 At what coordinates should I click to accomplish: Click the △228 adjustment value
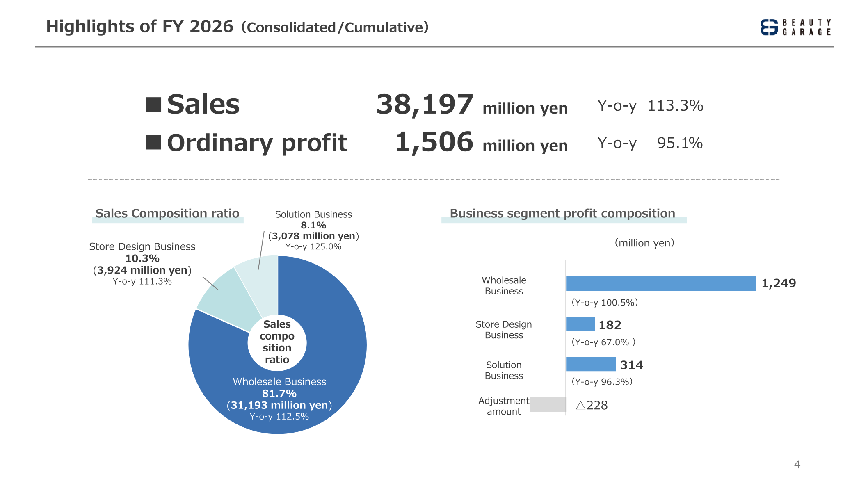(x=592, y=406)
